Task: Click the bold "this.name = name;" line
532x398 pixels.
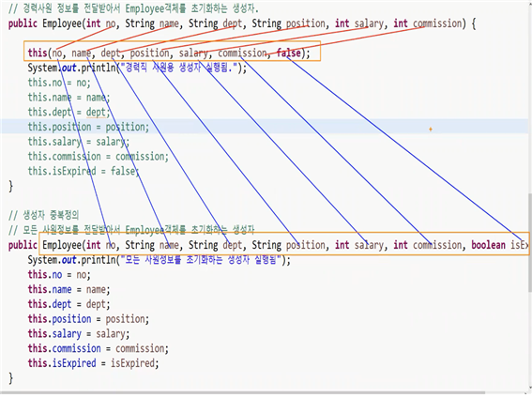Action: click(68, 289)
